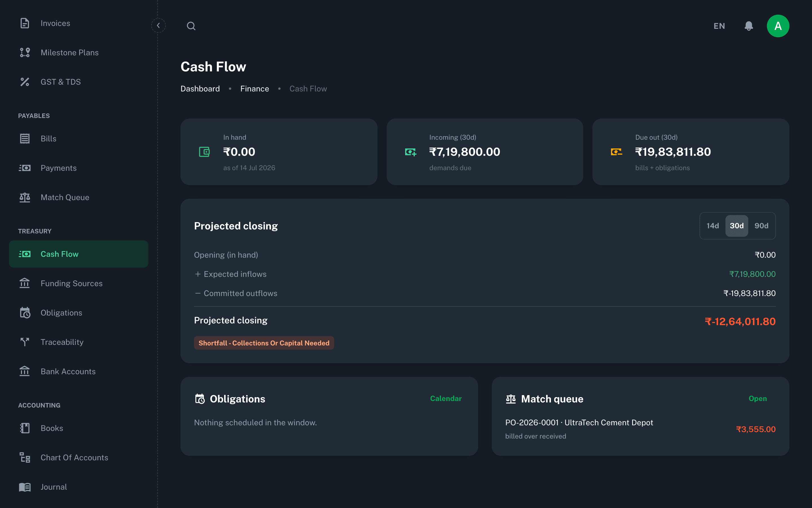Open the user avatar menu labeled A

coord(778,26)
